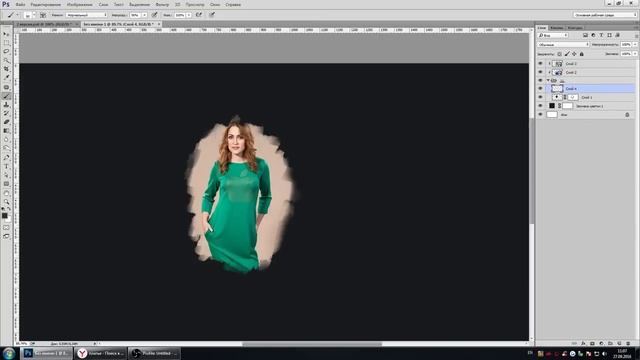The image size is (640, 360).
Task: Toggle lock all for layer
Action: pos(582,54)
